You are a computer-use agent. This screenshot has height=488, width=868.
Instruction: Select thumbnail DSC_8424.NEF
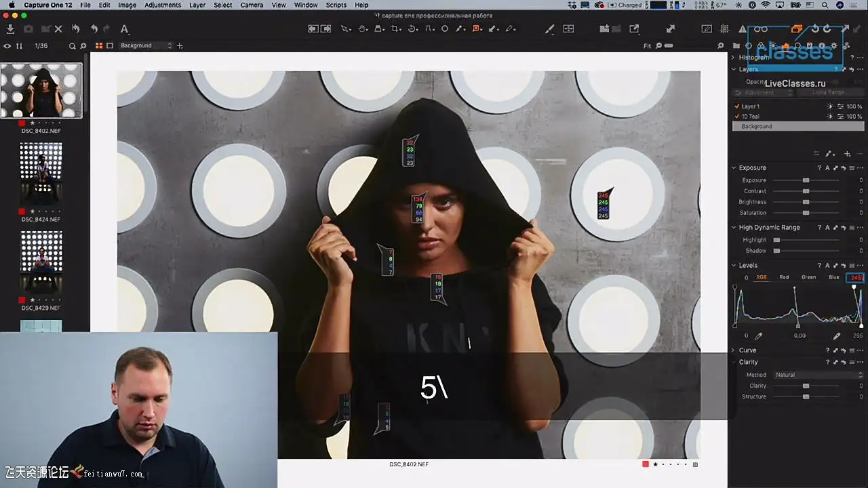(x=41, y=174)
